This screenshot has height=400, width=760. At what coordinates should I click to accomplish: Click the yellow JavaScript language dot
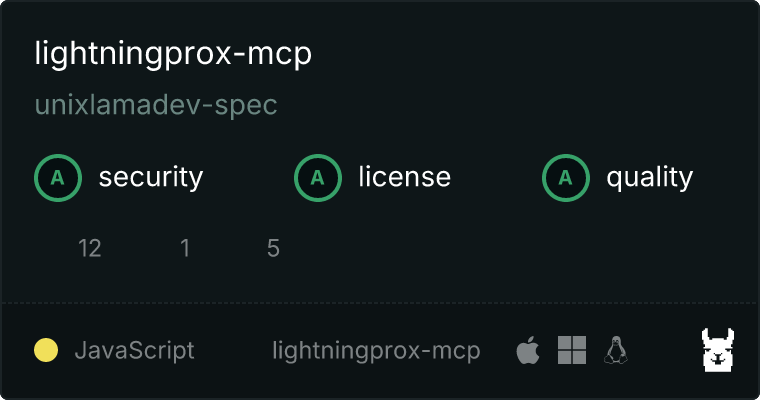(46, 350)
